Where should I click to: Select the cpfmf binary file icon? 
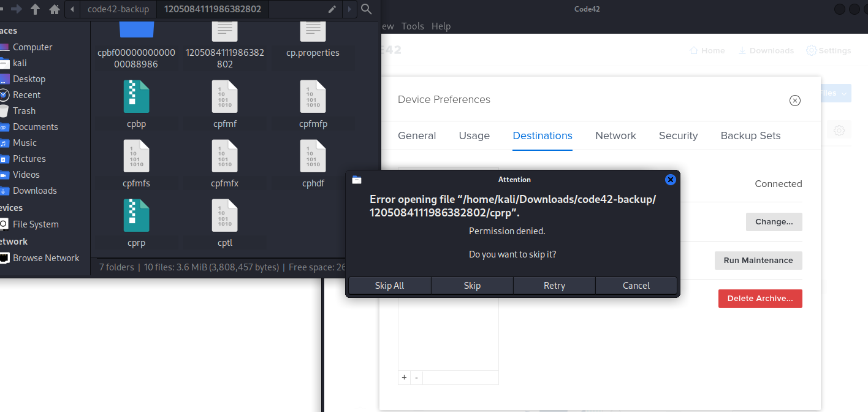[224, 96]
